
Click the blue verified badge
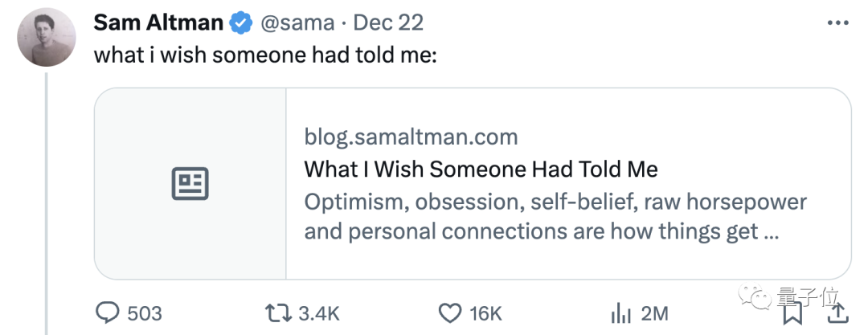coord(241,22)
